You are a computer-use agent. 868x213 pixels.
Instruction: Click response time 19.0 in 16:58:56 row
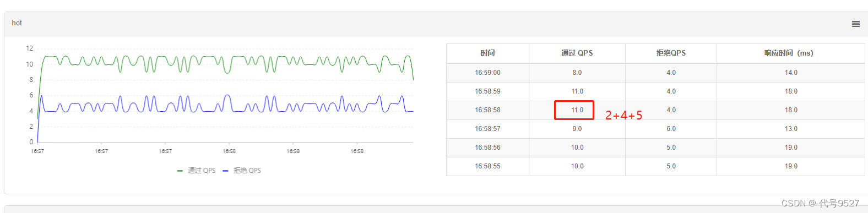791,148
